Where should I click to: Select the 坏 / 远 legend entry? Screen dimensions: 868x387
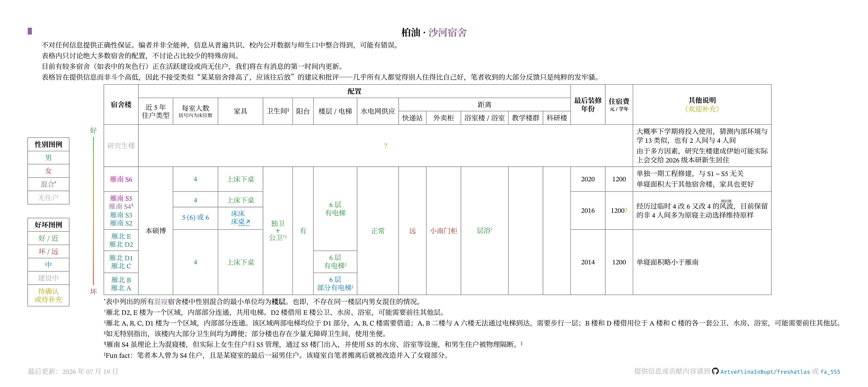48,251
